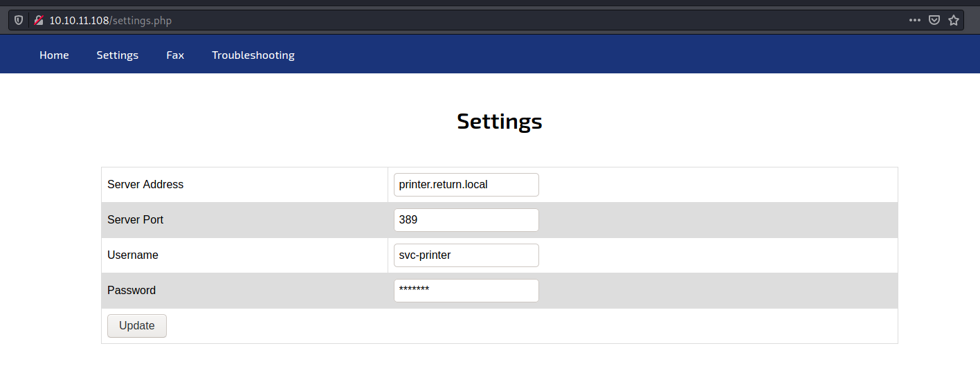Click the masked Password field

466,291
